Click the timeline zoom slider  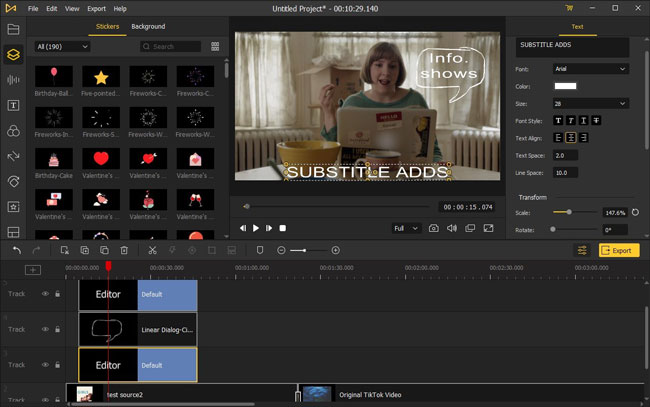(x=308, y=250)
